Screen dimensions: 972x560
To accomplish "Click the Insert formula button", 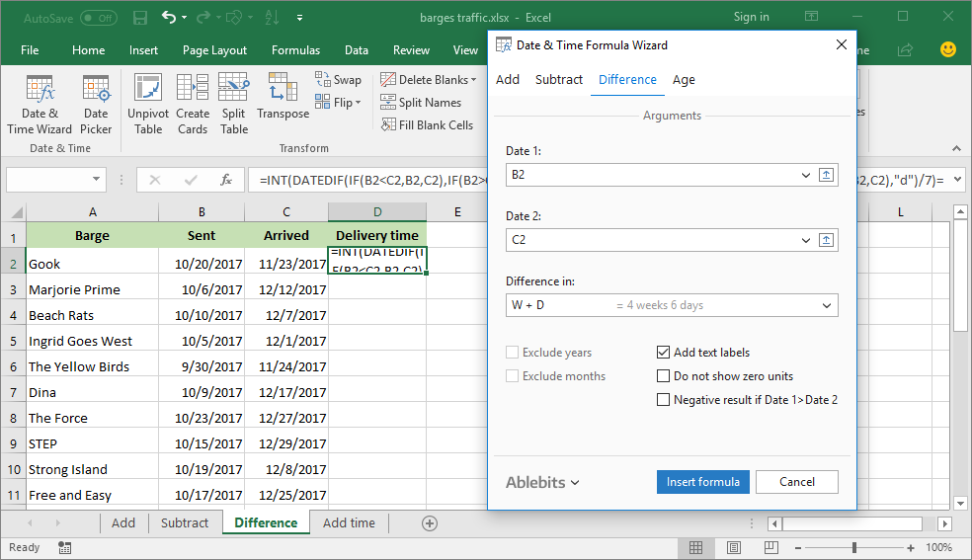I will click(x=702, y=482).
